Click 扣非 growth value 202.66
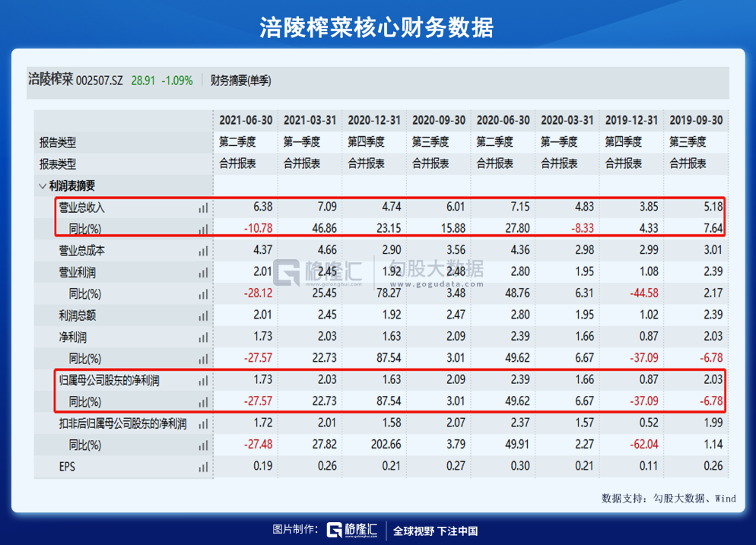The height and width of the screenshot is (545, 756). tap(386, 445)
